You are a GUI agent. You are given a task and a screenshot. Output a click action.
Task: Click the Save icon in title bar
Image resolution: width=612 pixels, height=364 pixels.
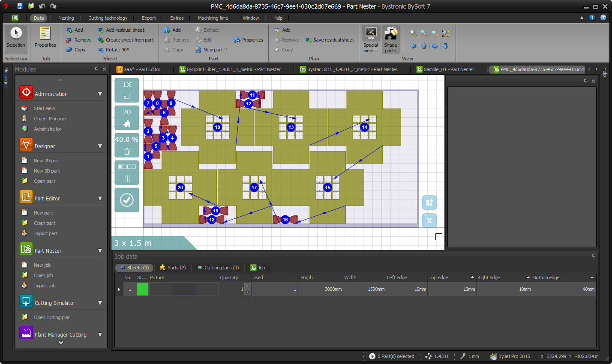20,6
